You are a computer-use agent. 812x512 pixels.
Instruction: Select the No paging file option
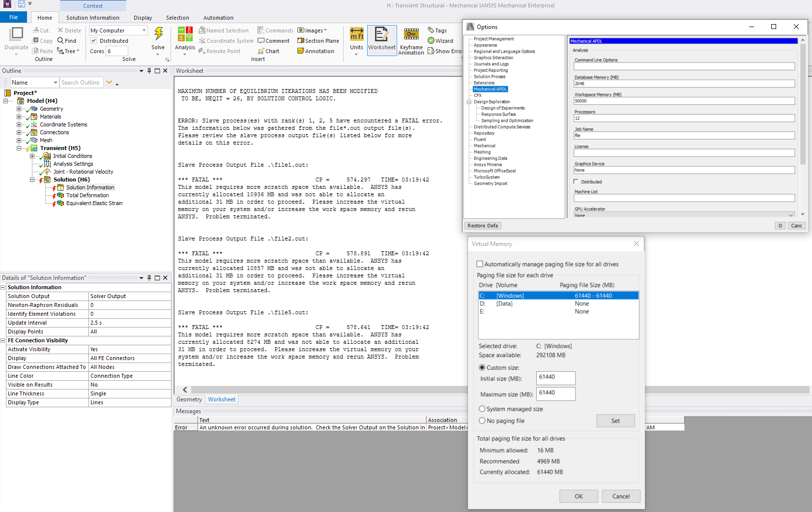(482, 421)
